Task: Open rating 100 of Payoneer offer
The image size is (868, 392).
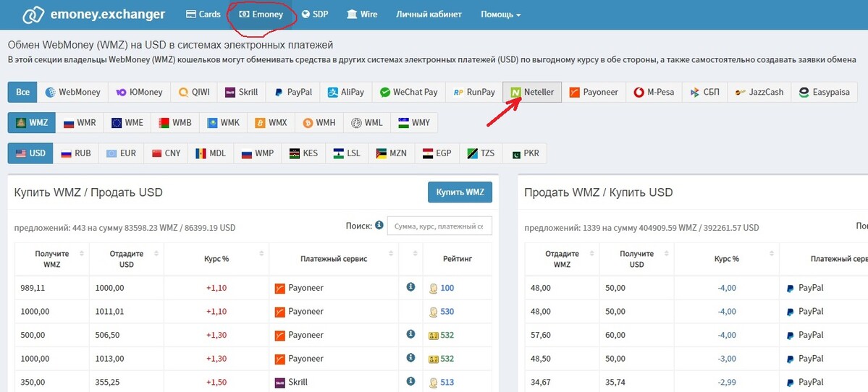Action: tap(447, 288)
